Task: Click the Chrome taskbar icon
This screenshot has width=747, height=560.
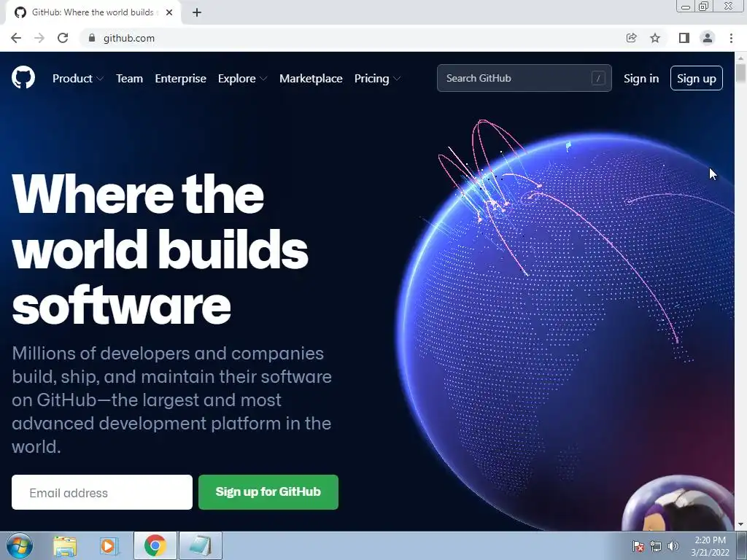Action: 155,545
